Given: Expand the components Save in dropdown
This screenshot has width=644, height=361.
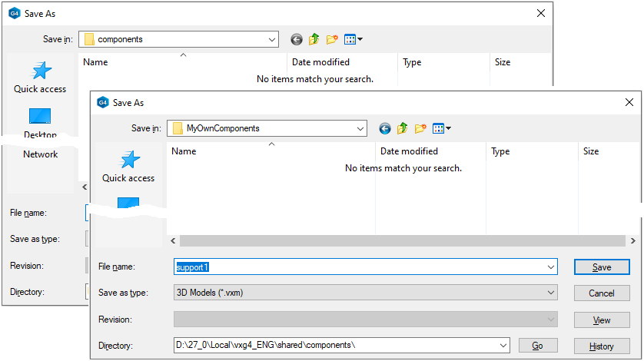Looking at the screenshot, I should coord(271,39).
